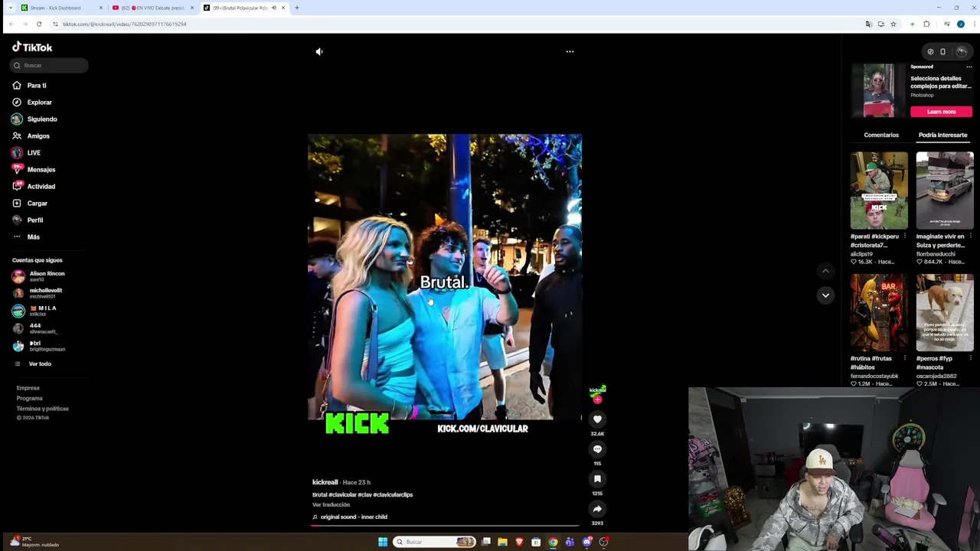Open the three-dot options menu above the video
Viewport: 980px width, 551px height.
(x=570, y=51)
